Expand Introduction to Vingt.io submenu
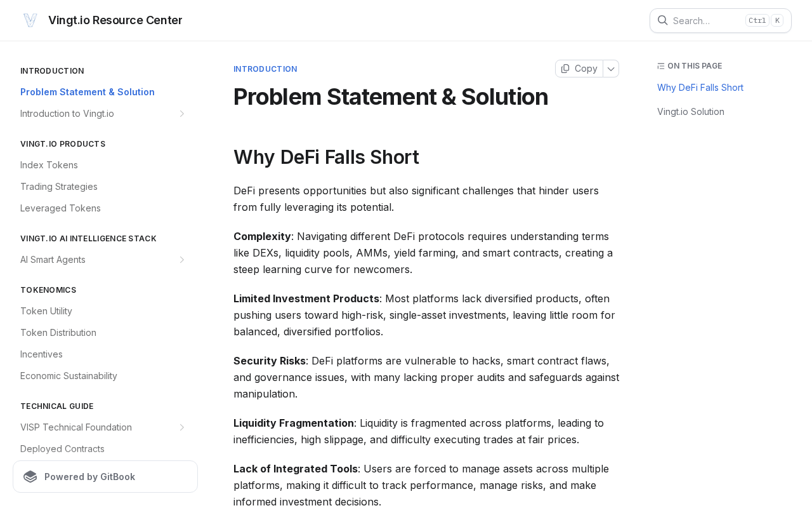Screen dimensions: 812x508 [x=181, y=114]
